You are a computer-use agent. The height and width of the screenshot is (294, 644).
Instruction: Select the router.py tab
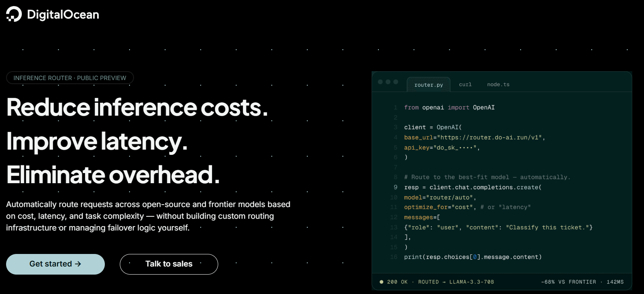[428, 85]
